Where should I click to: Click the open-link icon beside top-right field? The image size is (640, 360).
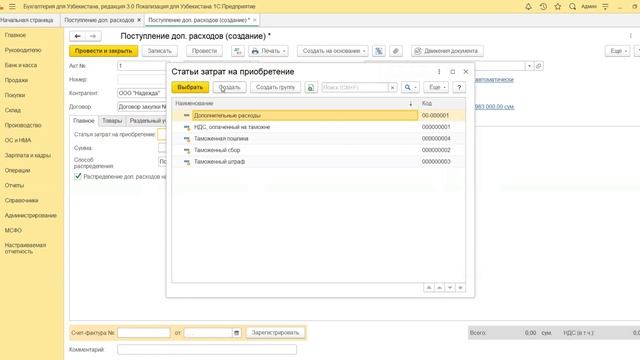[538, 66]
